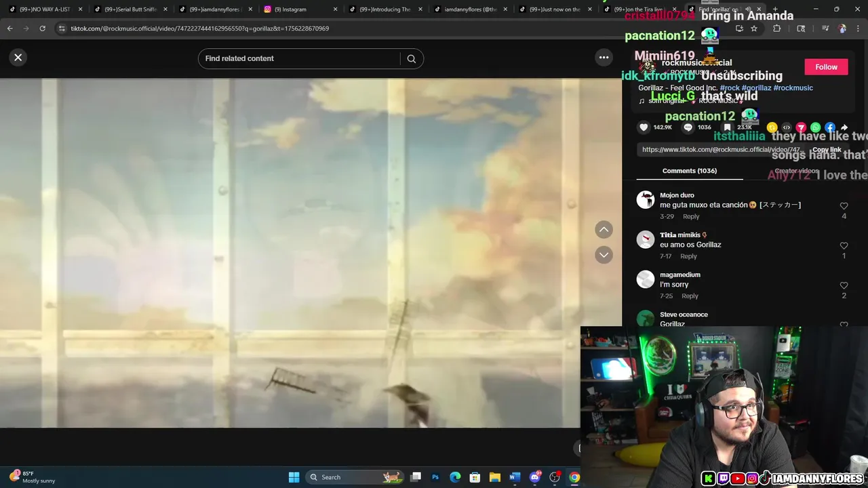The height and width of the screenshot is (488, 868).
Task: Open the three-dot more options menu
Action: coord(604,58)
